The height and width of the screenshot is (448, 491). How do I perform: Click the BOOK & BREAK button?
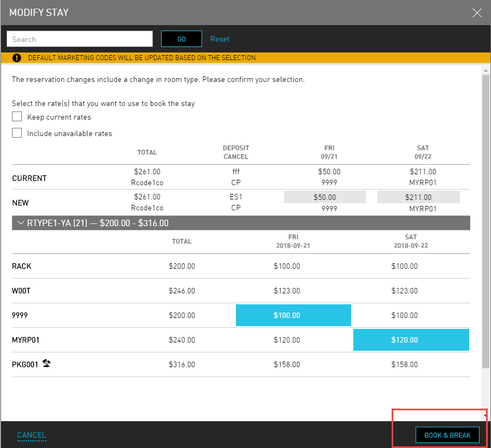point(447,435)
